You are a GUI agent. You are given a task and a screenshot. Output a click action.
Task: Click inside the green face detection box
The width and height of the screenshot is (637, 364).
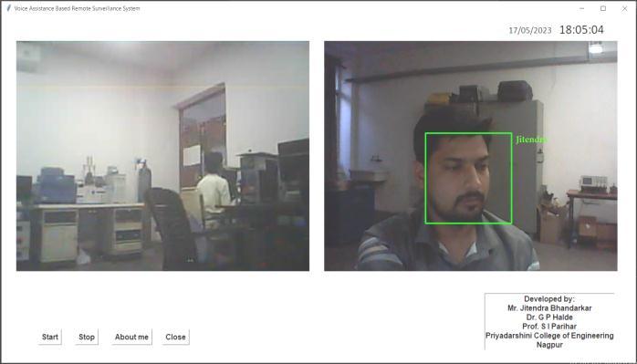tap(468, 178)
